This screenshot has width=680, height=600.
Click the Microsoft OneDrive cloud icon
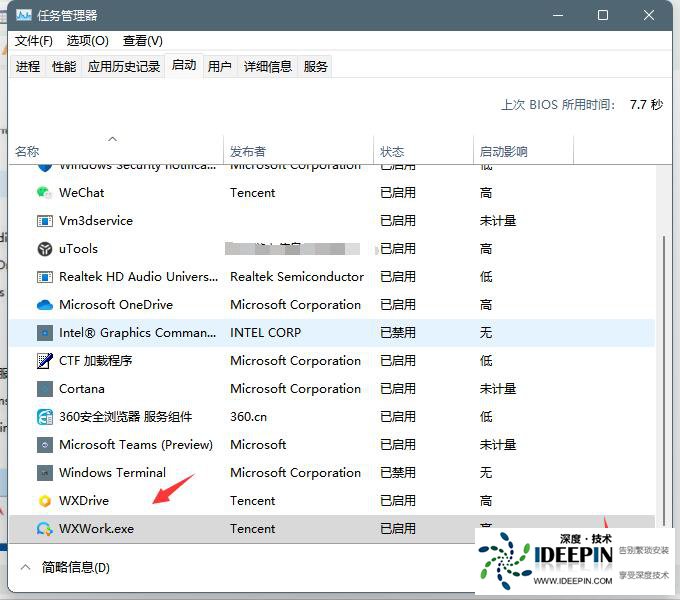tap(44, 305)
